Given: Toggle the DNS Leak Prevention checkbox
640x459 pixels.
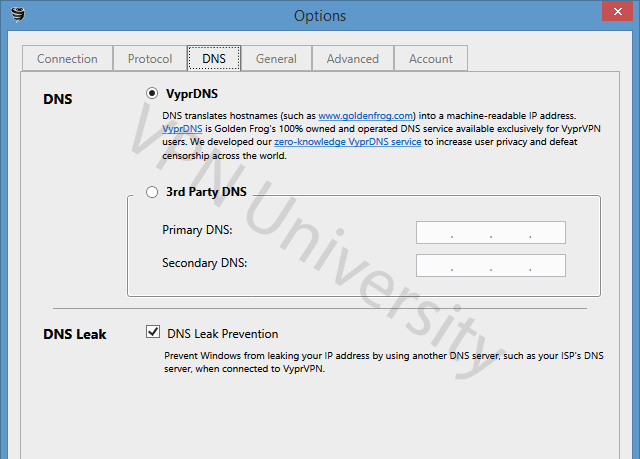Looking at the screenshot, I should (x=153, y=332).
